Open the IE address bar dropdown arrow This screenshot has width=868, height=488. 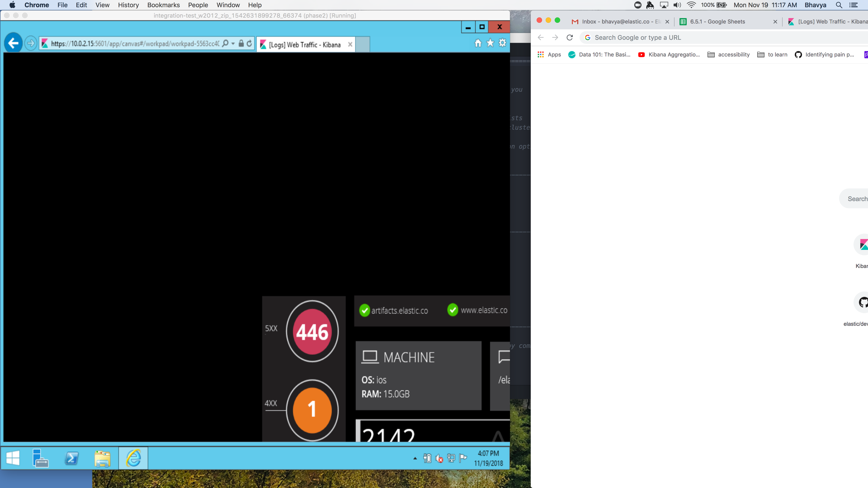(233, 44)
